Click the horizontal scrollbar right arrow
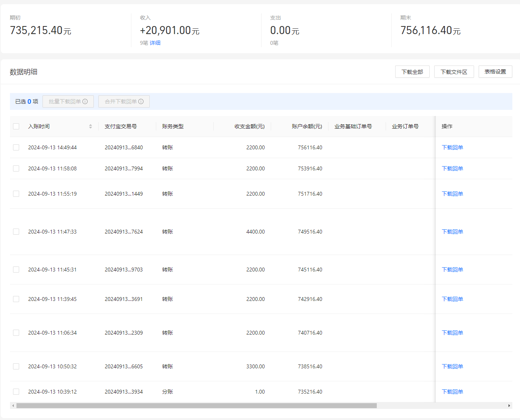This screenshot has height=420, width=520. coord(509,405)
